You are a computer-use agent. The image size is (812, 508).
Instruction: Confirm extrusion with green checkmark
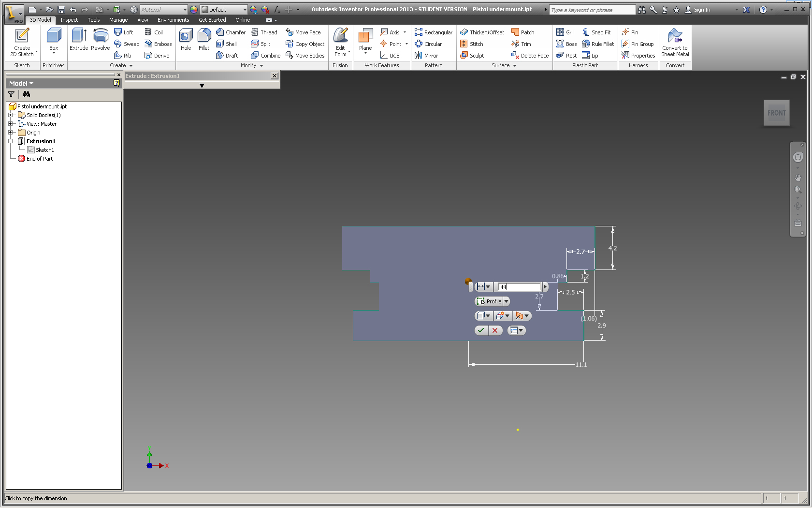tap(481, 330)
